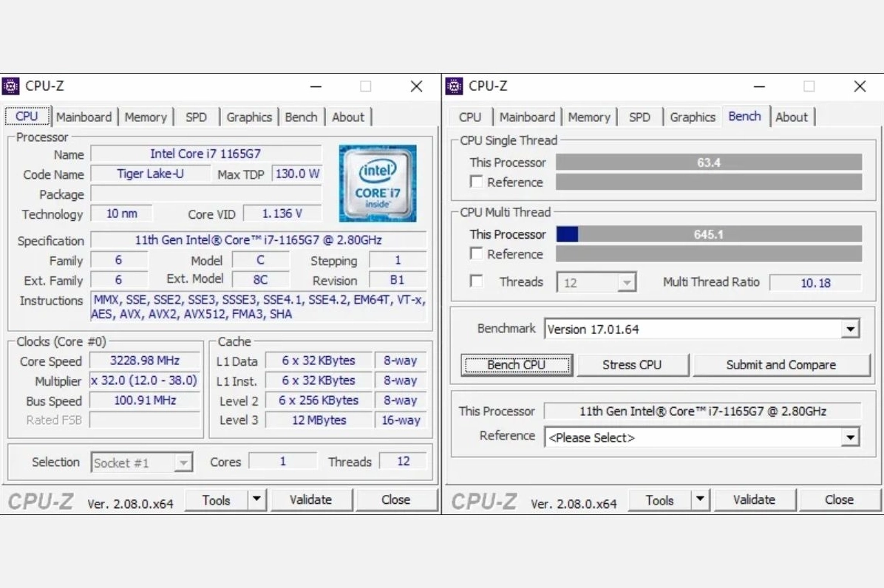Switch to CPU tab in right window

(x=470, y=117)
